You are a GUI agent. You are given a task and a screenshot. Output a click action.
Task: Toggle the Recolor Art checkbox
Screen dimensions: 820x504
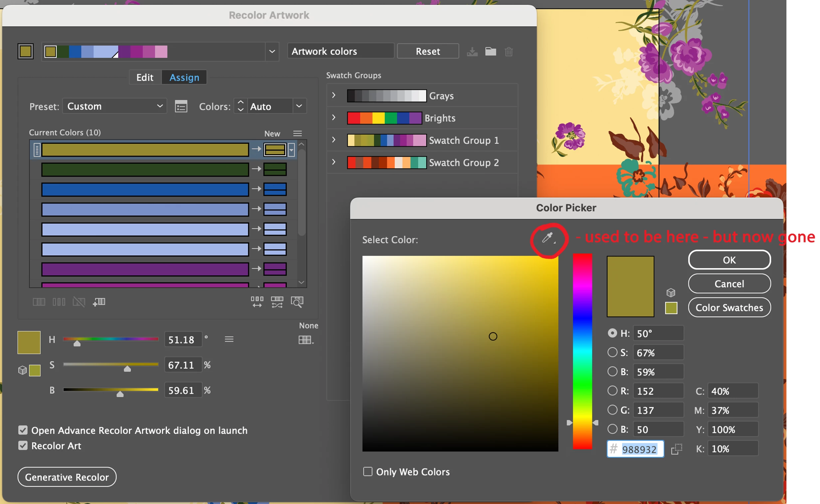[23, 446]
